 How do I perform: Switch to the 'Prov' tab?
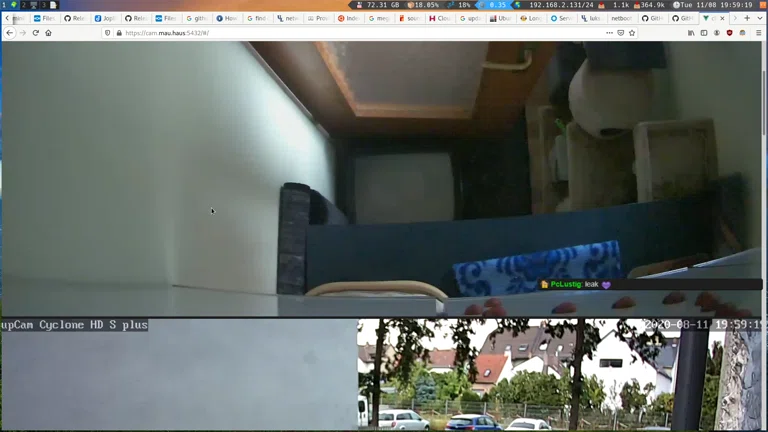[318, 18]
